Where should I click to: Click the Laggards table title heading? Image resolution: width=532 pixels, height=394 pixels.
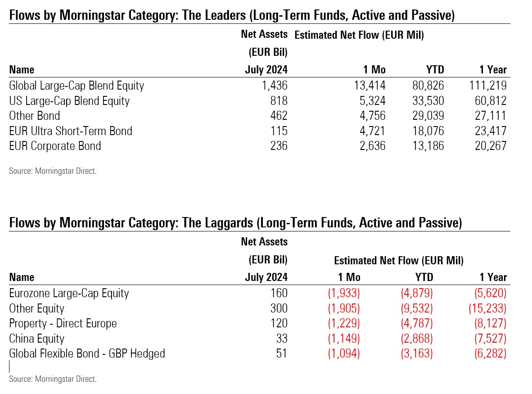[x=235, y=223]
